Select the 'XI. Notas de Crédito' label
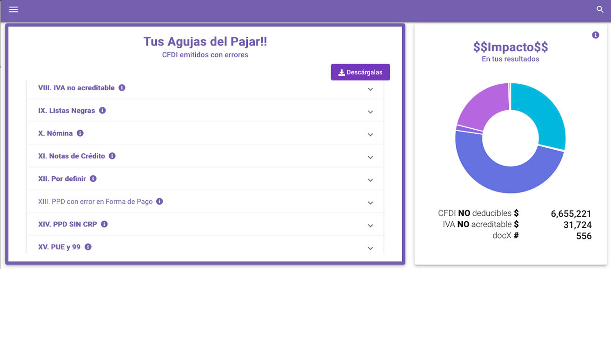The width and height of the screenshot is (611, 364). 72,156
